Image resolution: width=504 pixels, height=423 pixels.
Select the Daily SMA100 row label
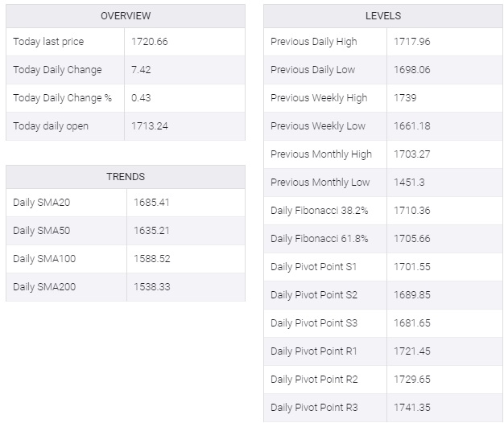tap(43, 259)
